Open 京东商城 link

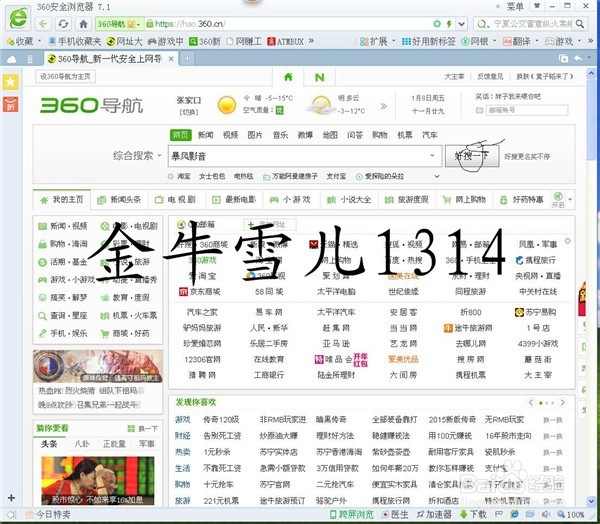click(x=200, y=292)
